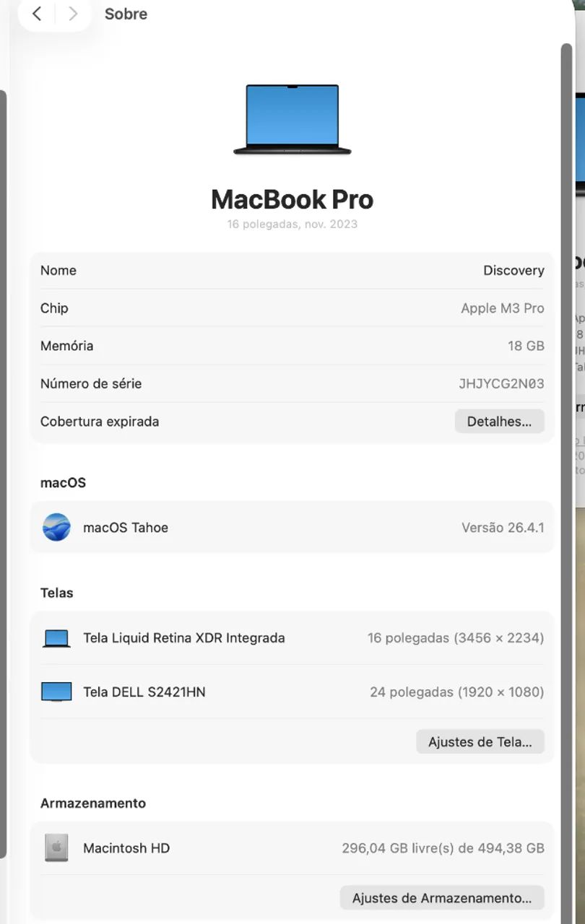Go back with the left chevron
This screenshot has width=585, height=924.
(x=37, y=14)
